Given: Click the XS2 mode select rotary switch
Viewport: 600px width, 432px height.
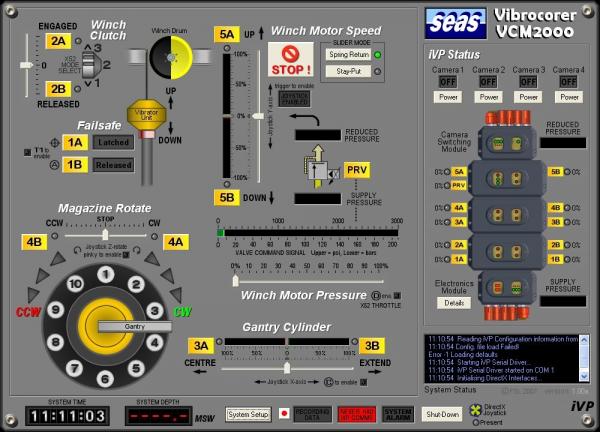Looking at the screenshot, I should (90, 65).
